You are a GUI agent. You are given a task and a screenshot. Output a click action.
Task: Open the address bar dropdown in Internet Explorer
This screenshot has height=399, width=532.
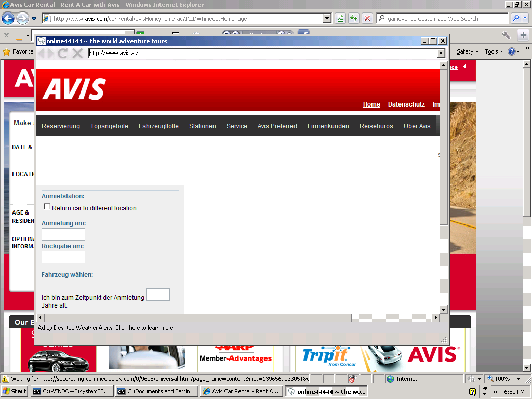click(327, 18)
